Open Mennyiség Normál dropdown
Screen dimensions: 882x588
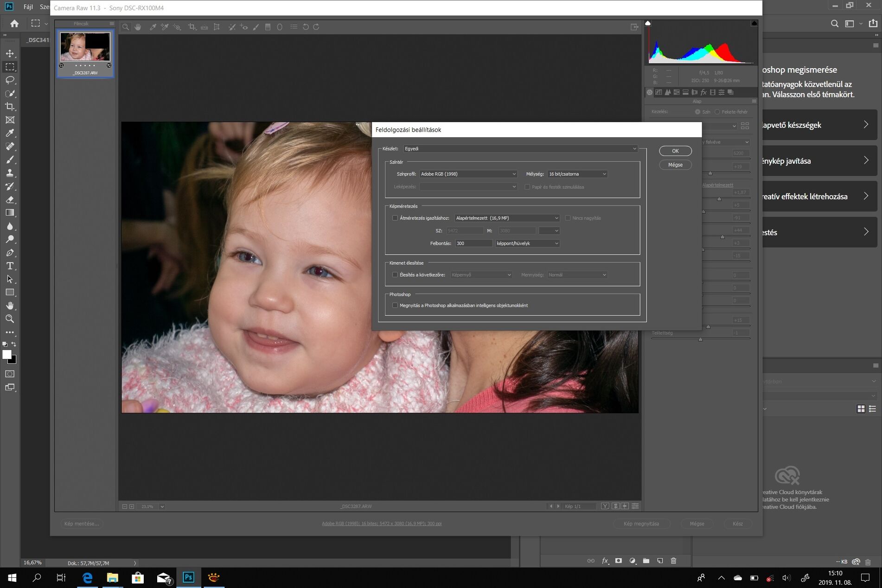[x=577, y=275]
